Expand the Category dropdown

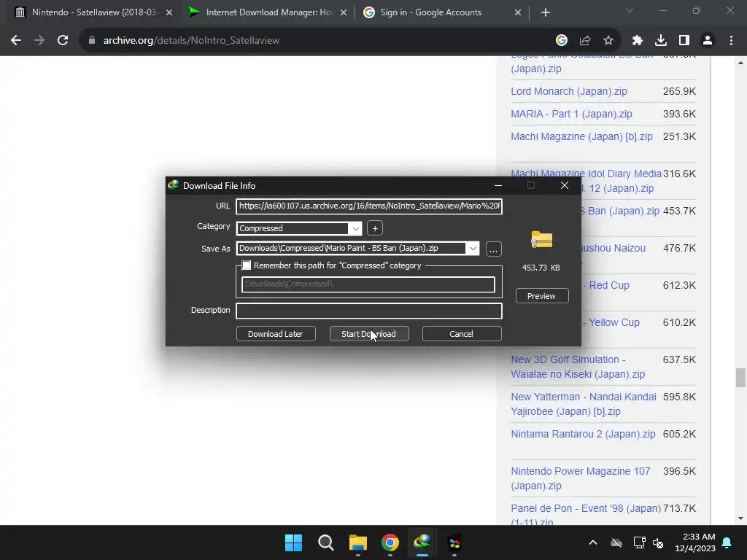[x=355, y=228]
